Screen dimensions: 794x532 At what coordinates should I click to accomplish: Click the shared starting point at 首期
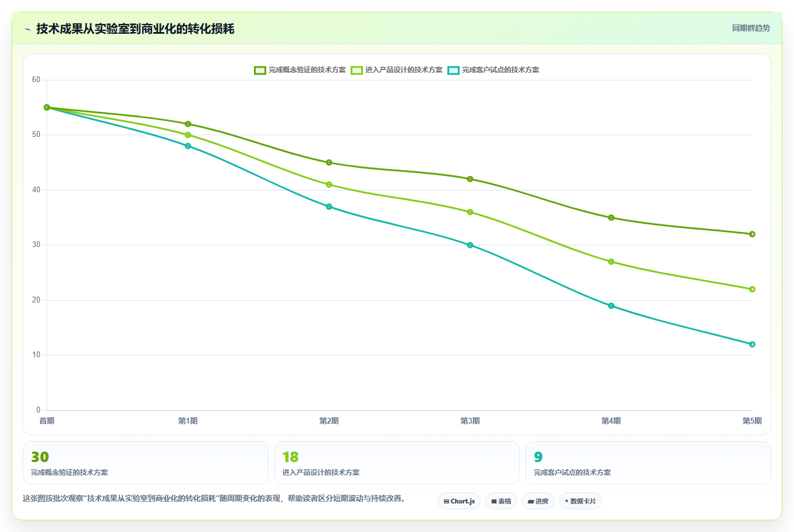[47, 108]
